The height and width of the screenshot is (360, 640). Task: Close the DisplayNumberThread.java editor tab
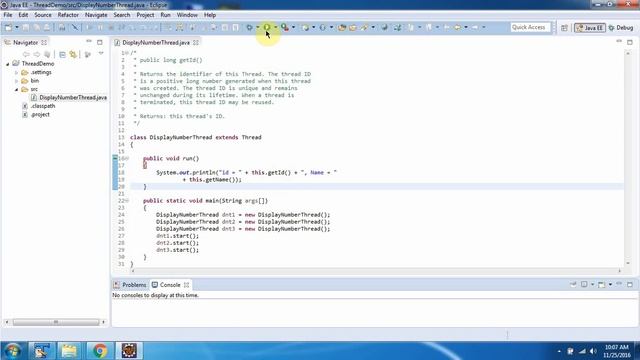tap(196, 42)
